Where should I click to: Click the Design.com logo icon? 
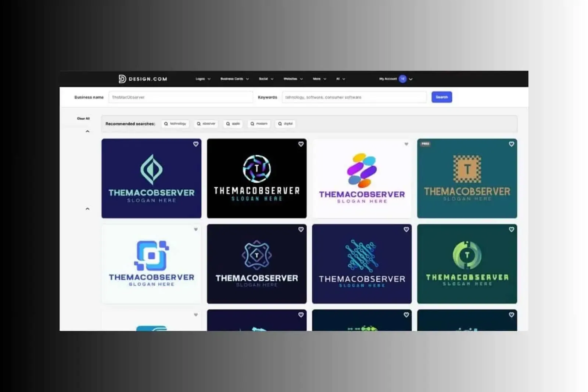121,79
